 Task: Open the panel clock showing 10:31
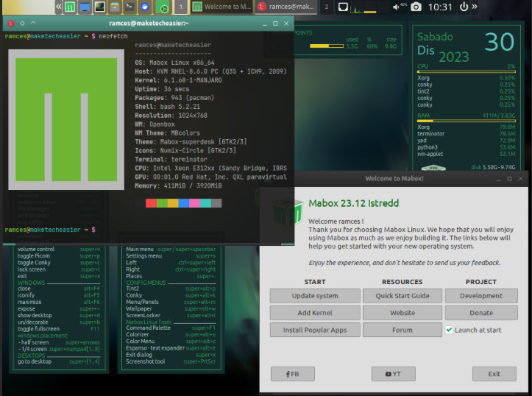pos(440,7)
